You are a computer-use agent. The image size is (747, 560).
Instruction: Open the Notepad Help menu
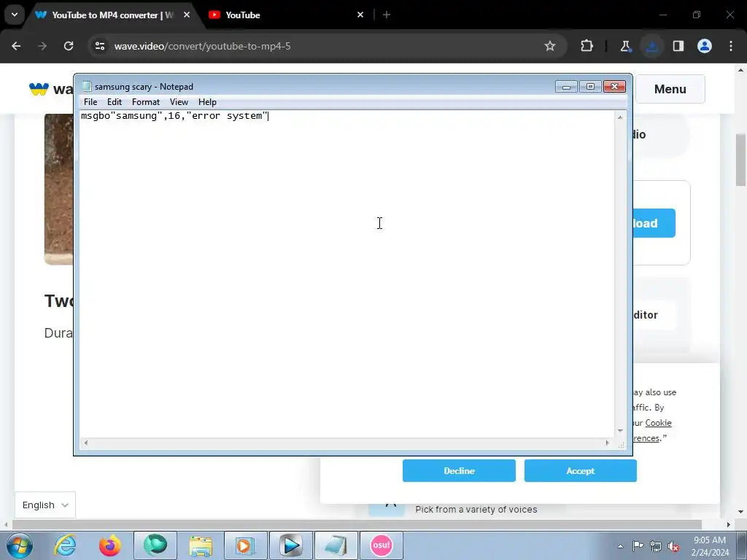(207, 102)
